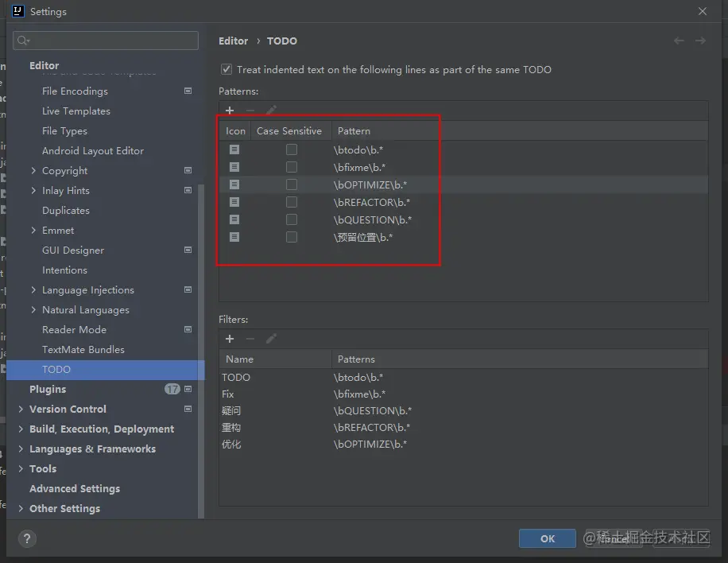This screenshot has width=728, height=563.
Task: Toggle Case Sensitive for \btodo\b.*
Action: 292,149
